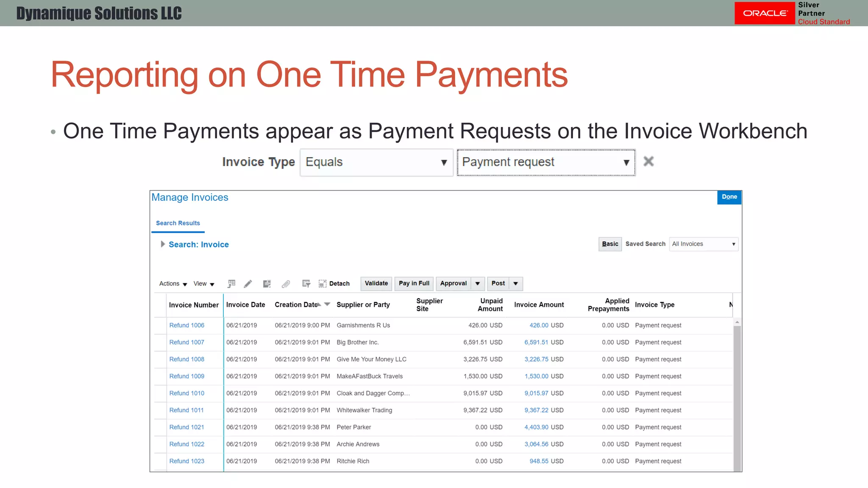Open invoice Refund 1022
The image size is (868, 488).
(187, 444)
